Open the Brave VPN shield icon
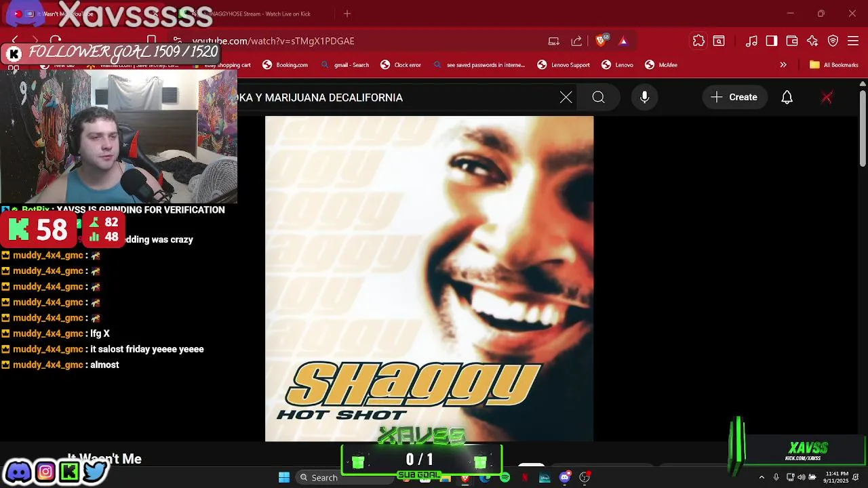The width and height of the screenshot is (868, 488). 833,41
